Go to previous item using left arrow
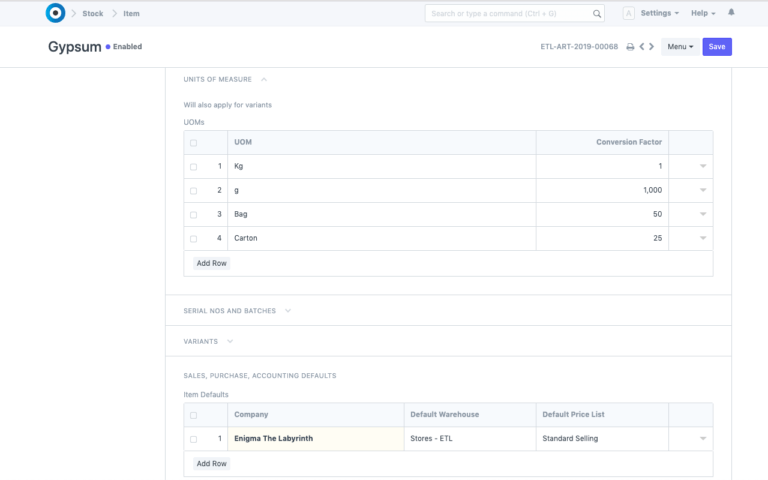The width and height of the screenshot is (768, 480). (641, 47)
